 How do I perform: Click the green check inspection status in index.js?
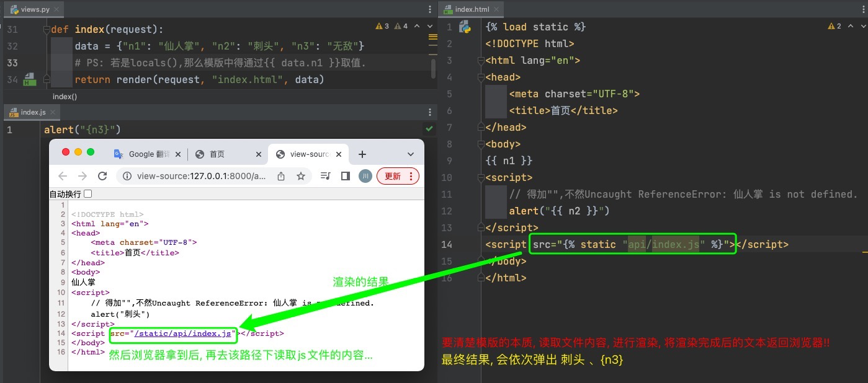tap(429, 129)
